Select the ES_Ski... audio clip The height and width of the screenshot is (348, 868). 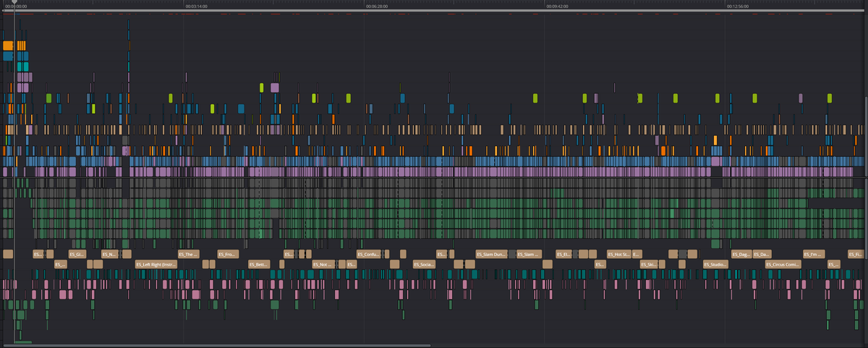(649, 265)
